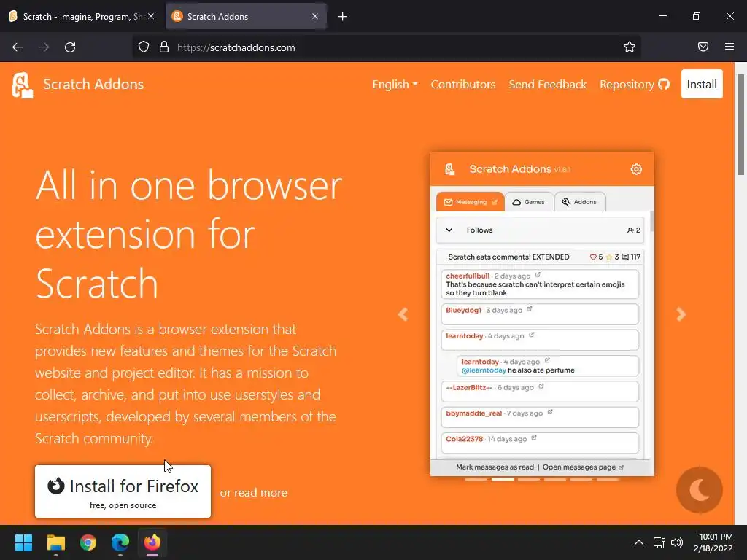Image resolution: width=747 pixels, height=560 pixels.
Task: Close the Scratch Addons tab
Action: click(x=315, y=16)
